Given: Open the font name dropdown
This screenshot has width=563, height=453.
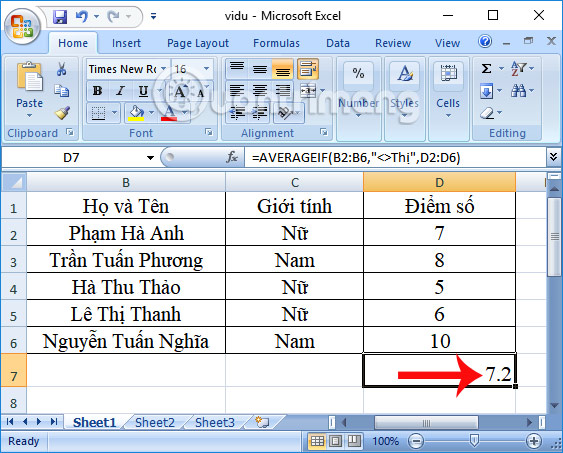Looking at the screenshot, I should [x=164, y=68].
